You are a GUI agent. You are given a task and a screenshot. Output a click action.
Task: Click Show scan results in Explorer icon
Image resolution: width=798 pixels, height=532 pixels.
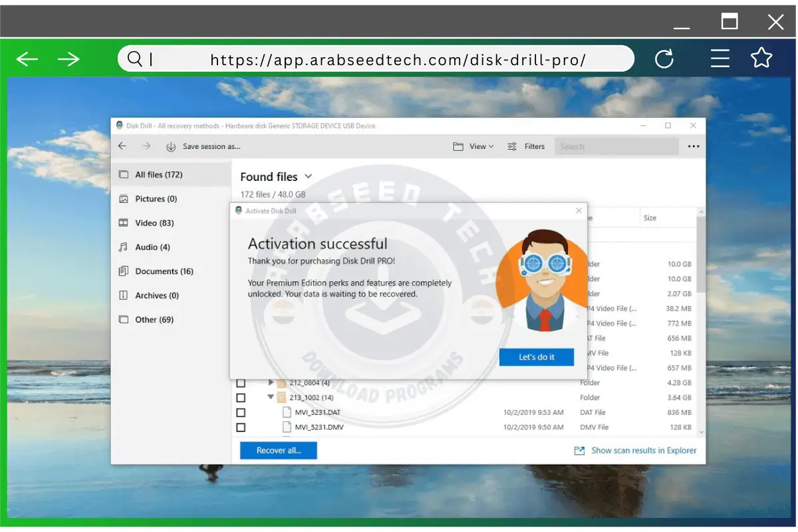(x=578, y=450)
